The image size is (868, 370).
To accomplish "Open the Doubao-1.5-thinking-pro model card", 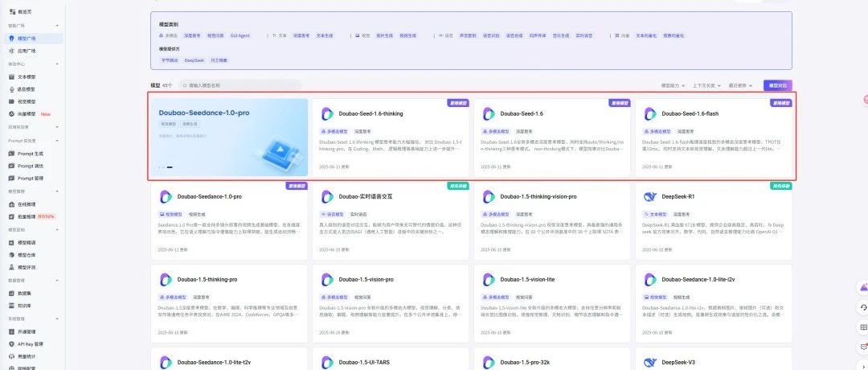I will coord(229,303).
